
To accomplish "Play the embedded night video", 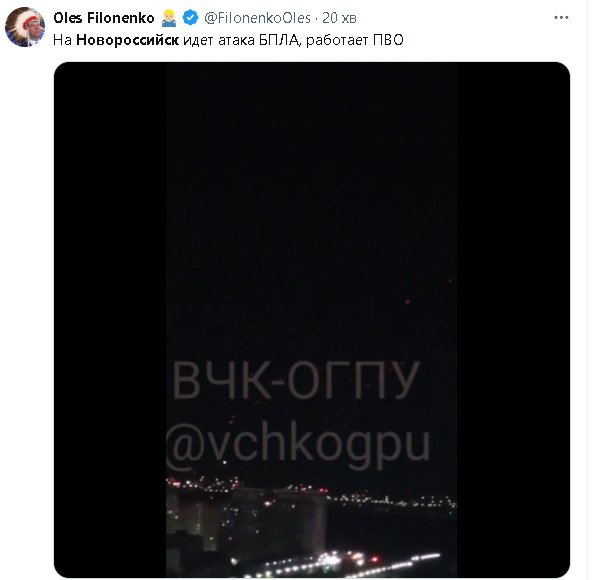I will pyautogui.click(x=312, y=320).
